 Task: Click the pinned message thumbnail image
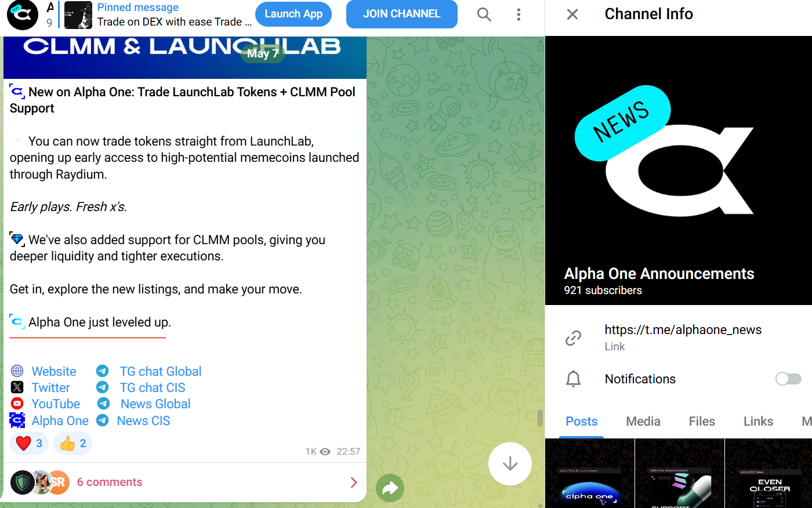coord(78,15)
